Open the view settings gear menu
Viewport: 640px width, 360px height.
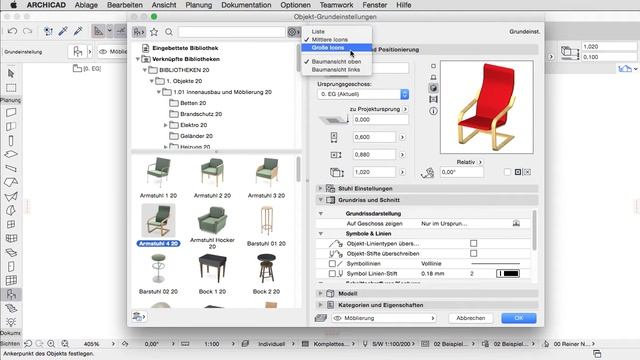293,32
